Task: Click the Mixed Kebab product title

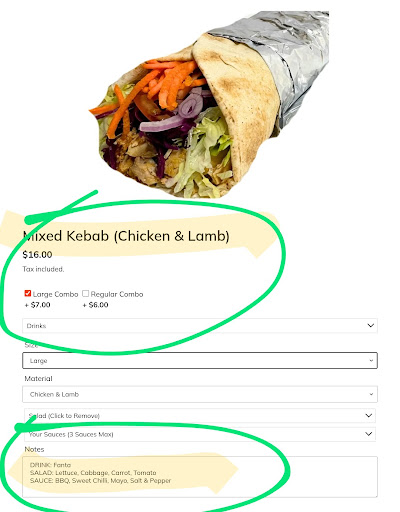Action: coord(126,236)
